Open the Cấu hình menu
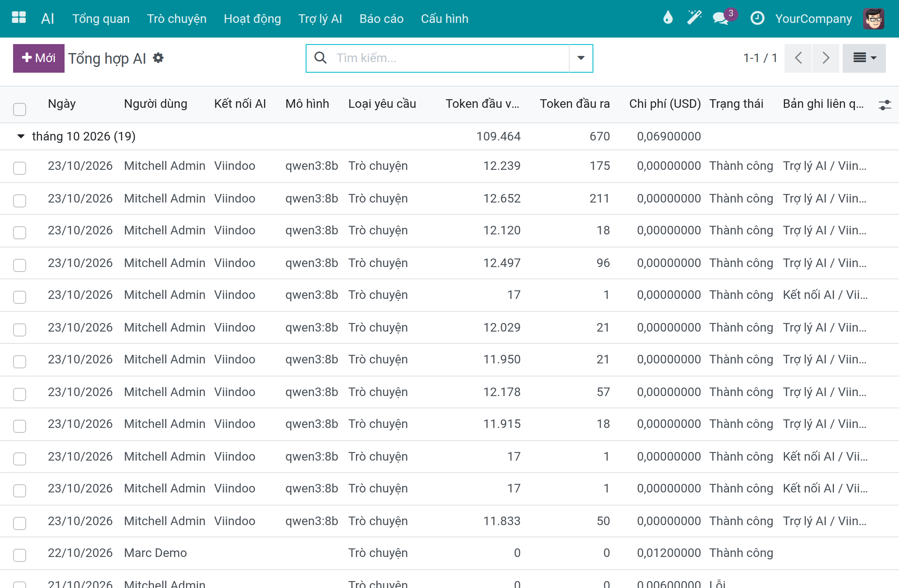 (x=445, y=18)
